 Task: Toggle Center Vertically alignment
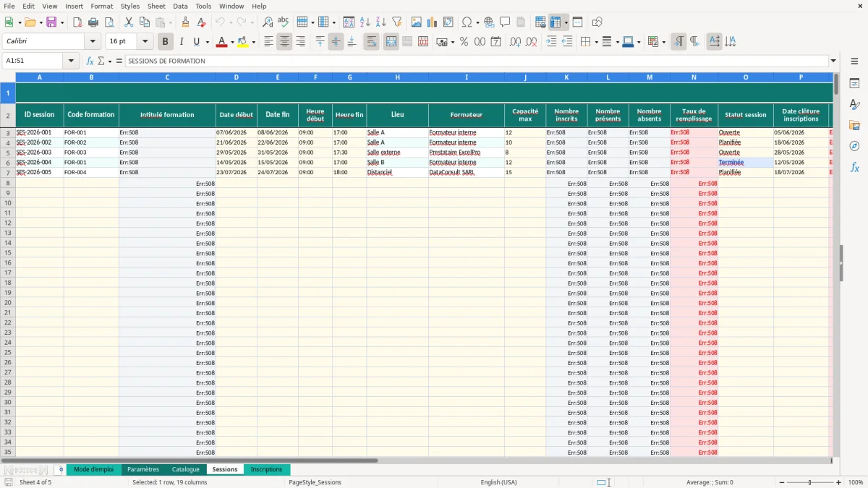pos(336,42)
